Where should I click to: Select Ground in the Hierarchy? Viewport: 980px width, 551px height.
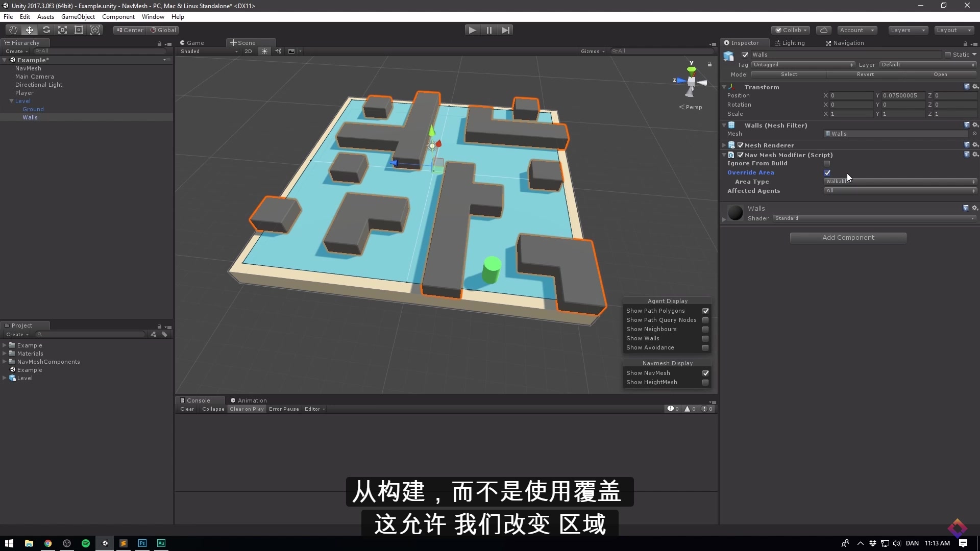click(x=33, y=109)
